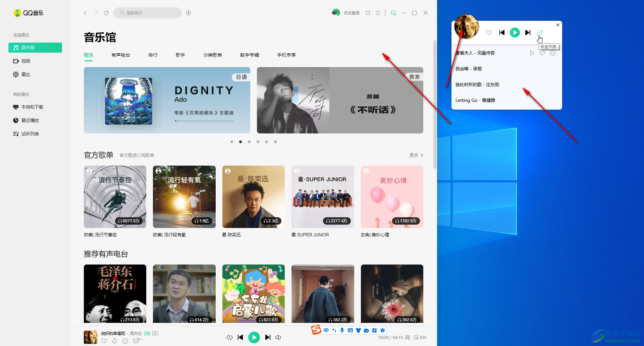Open the 流行轻有氧 playlist cover
644x346 pixels.
click(184, 197)
